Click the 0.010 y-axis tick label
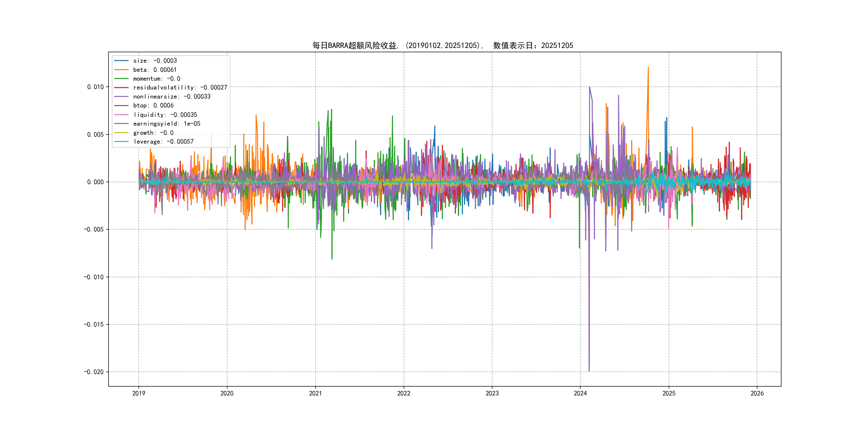This screenshot has height=434, width=868. (95, 87)
